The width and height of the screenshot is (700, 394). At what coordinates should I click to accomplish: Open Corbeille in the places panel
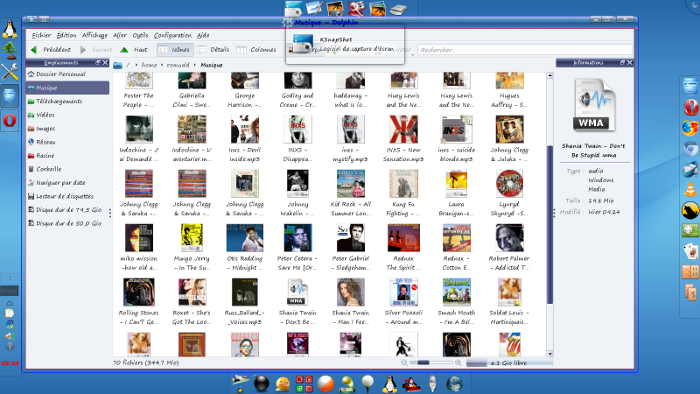point(67,169)
